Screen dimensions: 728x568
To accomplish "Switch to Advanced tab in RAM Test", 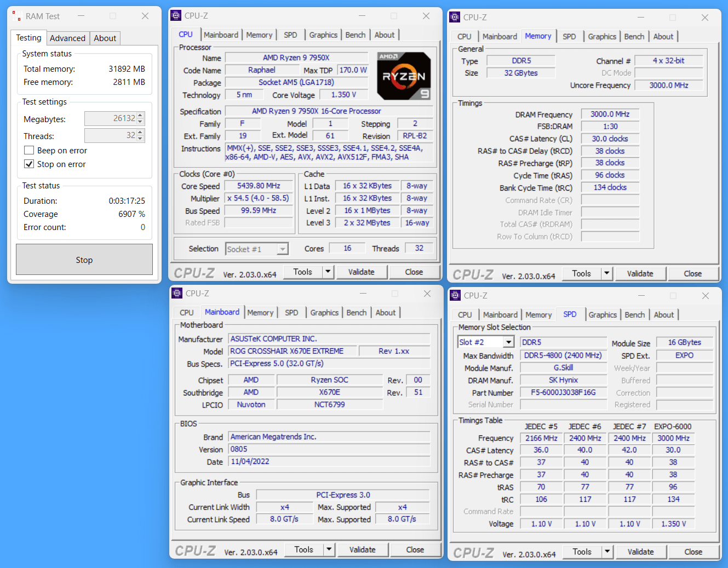I will [x=67, y=38].
